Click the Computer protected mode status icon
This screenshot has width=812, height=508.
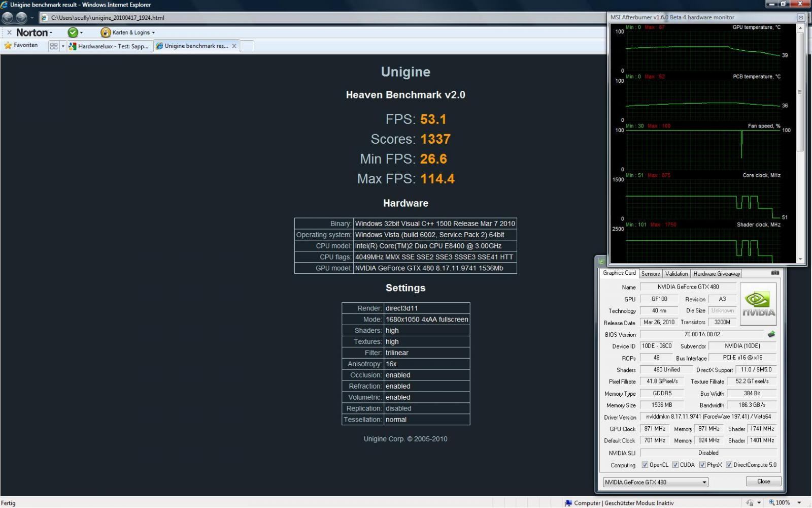[x=568, y=503]
